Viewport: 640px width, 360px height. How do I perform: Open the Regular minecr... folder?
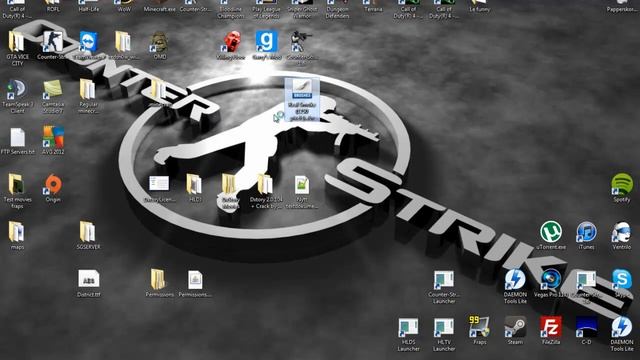tap(88, 89)
